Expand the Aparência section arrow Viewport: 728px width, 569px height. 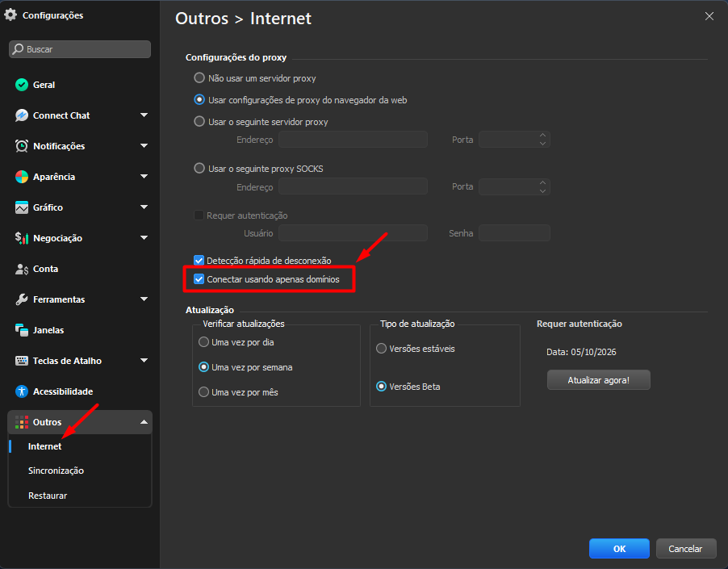(144, 177)
